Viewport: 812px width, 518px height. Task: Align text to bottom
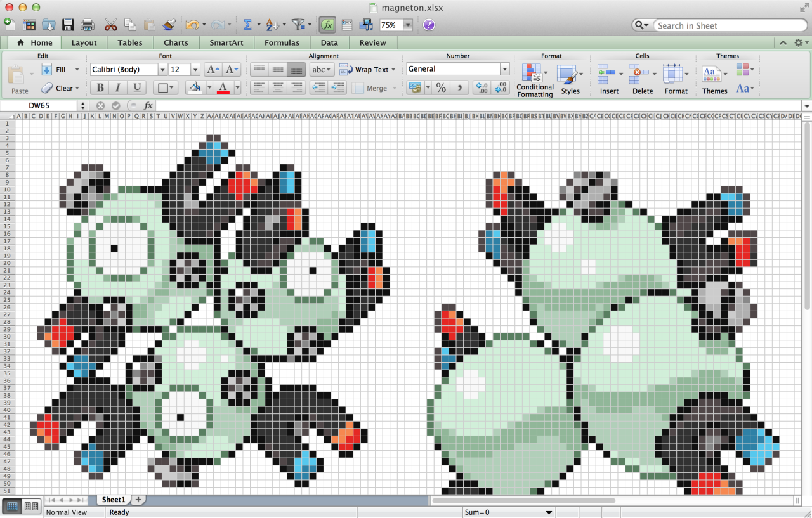[296, 70]
